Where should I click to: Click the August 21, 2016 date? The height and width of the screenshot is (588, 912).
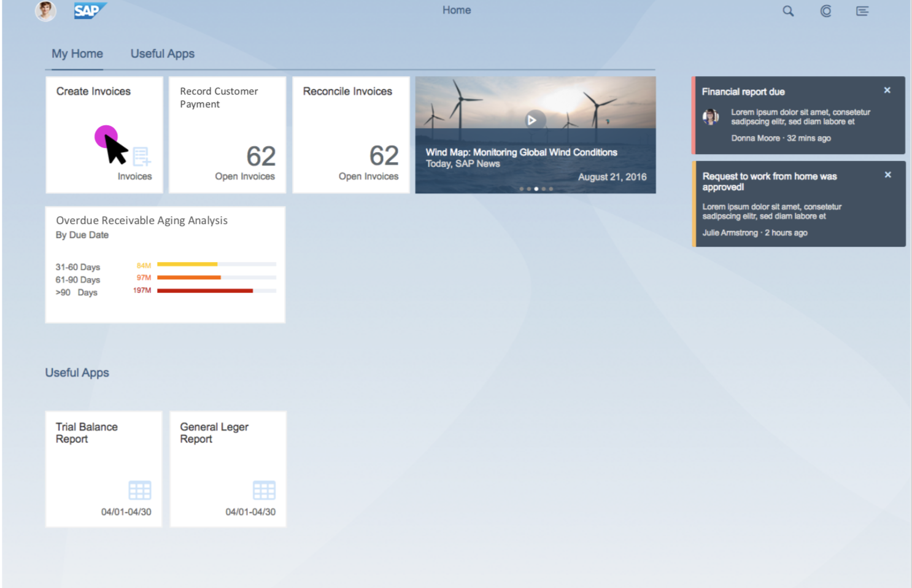[x=613, y=177]
